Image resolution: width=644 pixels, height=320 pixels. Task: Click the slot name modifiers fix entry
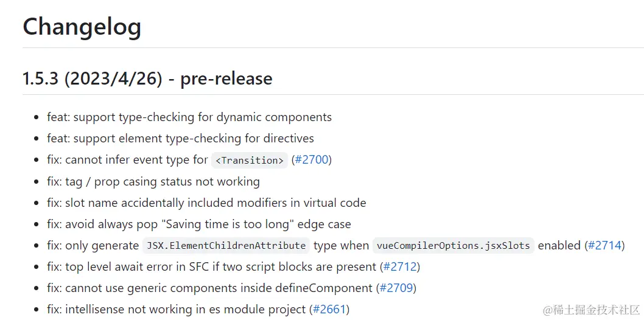coord(206,203)
